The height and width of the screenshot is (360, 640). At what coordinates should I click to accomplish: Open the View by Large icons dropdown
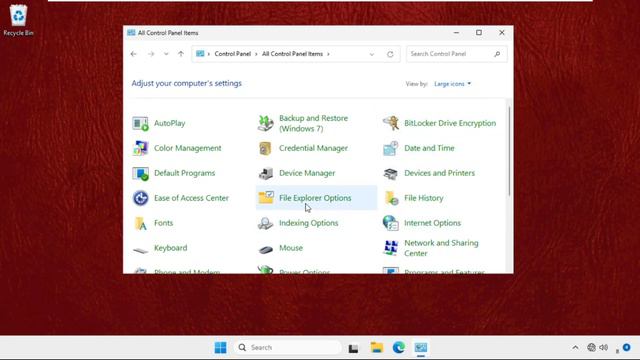point(452,84)
